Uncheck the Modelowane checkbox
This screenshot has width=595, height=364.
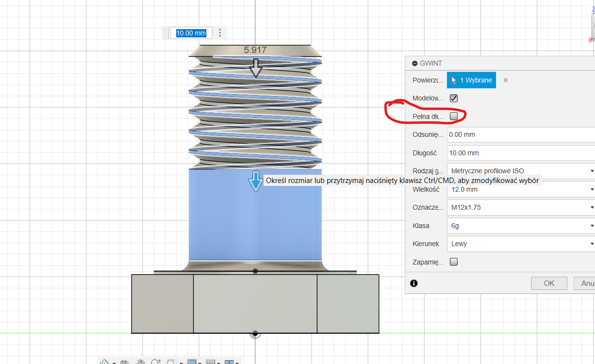pyautogui.click(x=454, y=98)
